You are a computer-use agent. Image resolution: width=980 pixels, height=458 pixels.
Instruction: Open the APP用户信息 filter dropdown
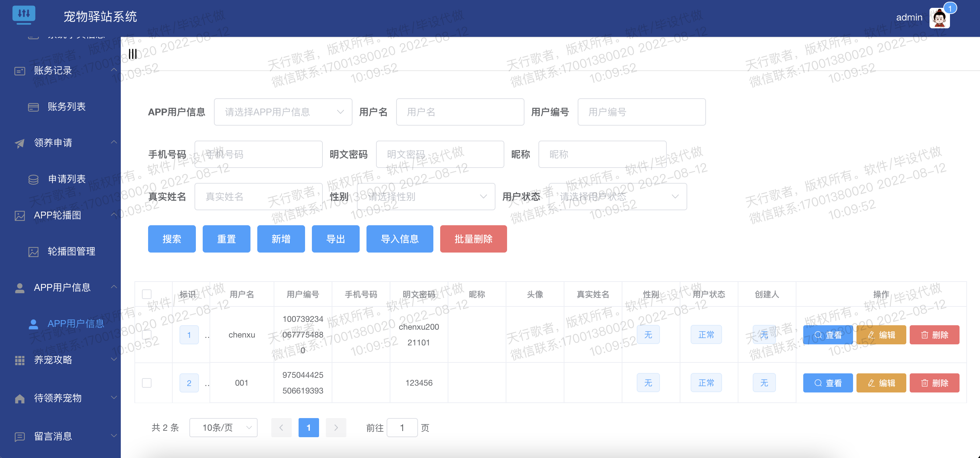[x=283, y=112]
